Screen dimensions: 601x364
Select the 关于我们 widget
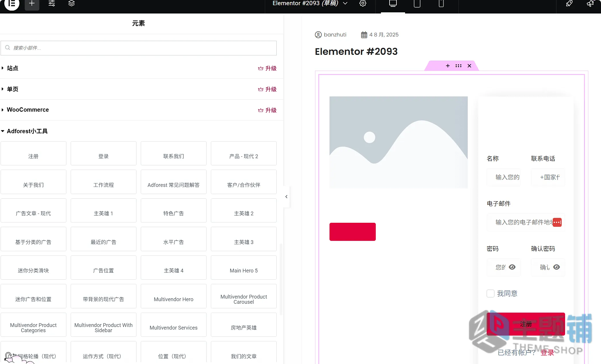[33, 182]
